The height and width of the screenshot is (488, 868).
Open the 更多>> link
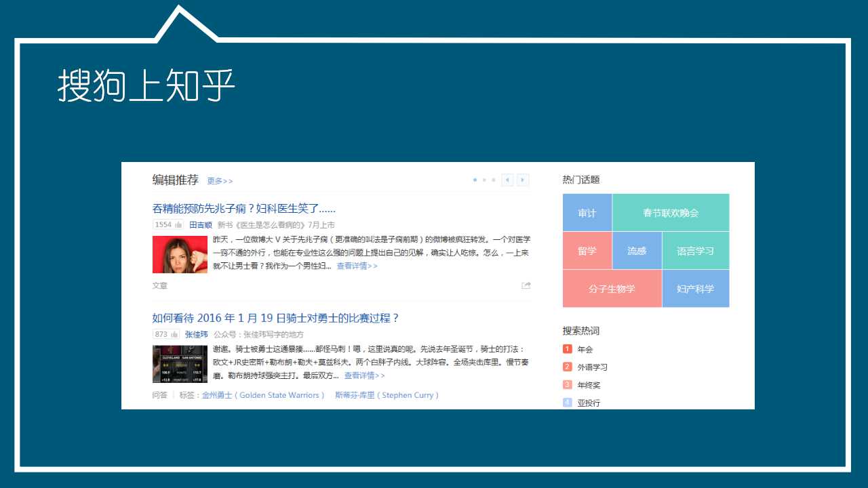point(220,182)
